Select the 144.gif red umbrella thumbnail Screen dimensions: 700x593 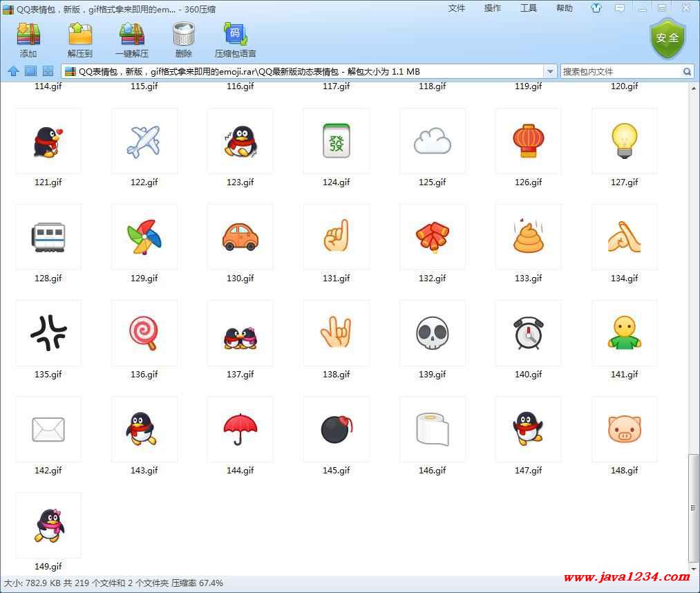click(x=240, y=429)
